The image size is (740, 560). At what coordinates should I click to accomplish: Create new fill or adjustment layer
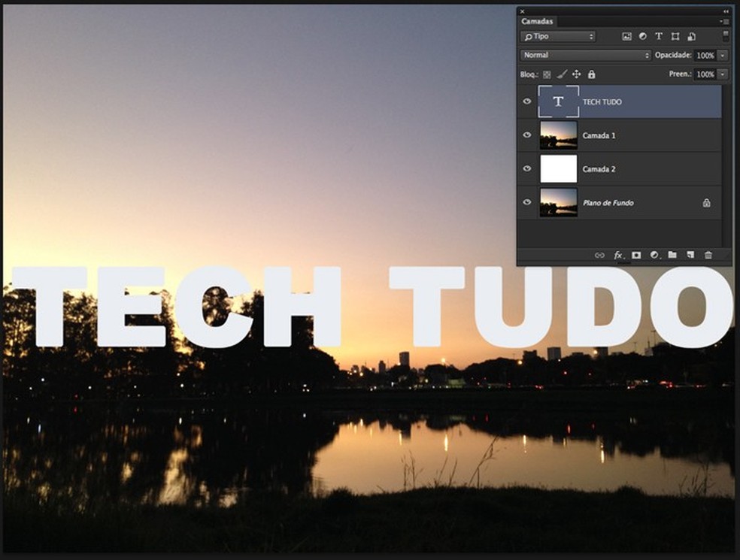tap(654, 255)
